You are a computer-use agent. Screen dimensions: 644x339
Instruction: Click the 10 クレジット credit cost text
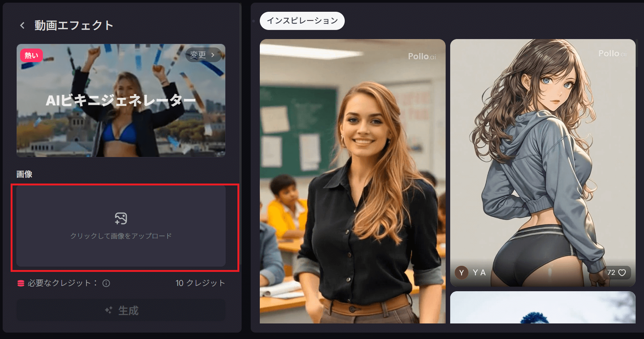click(200, 283)
